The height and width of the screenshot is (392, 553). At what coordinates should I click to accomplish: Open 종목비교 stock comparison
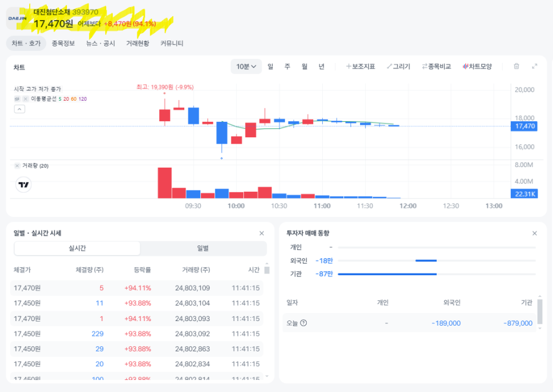pos(437,66)
